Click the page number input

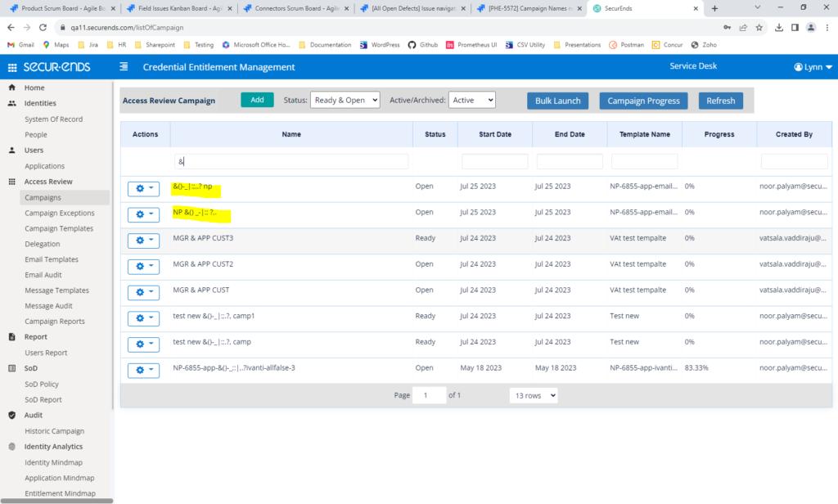429,395
